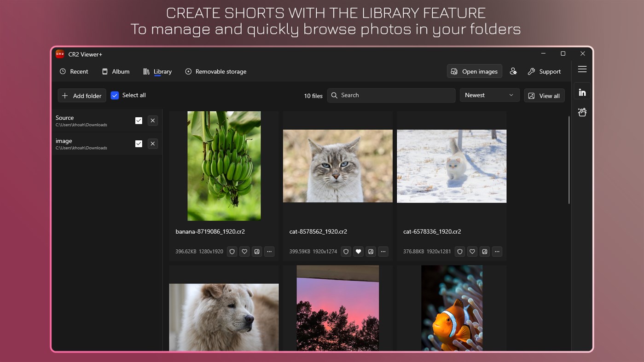
Task: Remove the image folder using its X button
Action: point(152,144)
